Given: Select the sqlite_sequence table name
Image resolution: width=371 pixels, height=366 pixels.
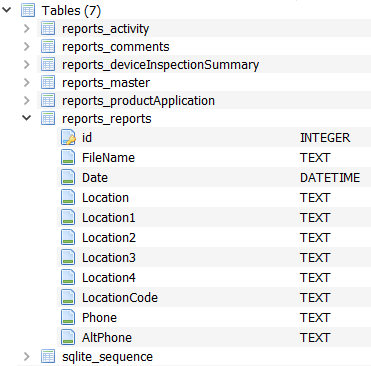Looking at the screenshot, I should (107, 357).
